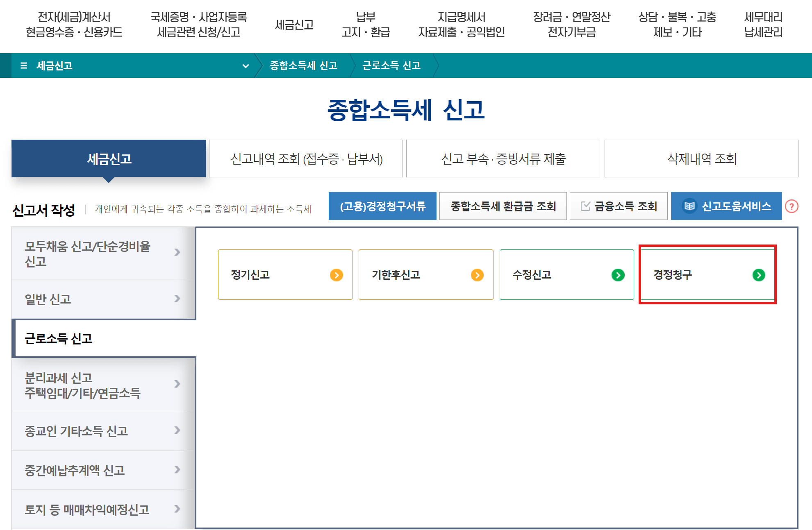Click the green arrow icon on 수정신고 card

(618, 275)
